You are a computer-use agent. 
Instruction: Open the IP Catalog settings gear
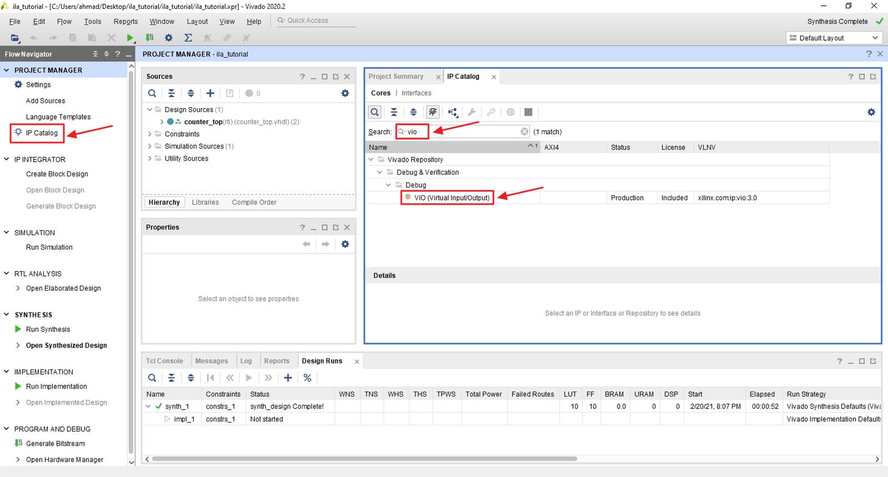click(x=871, y=112)
